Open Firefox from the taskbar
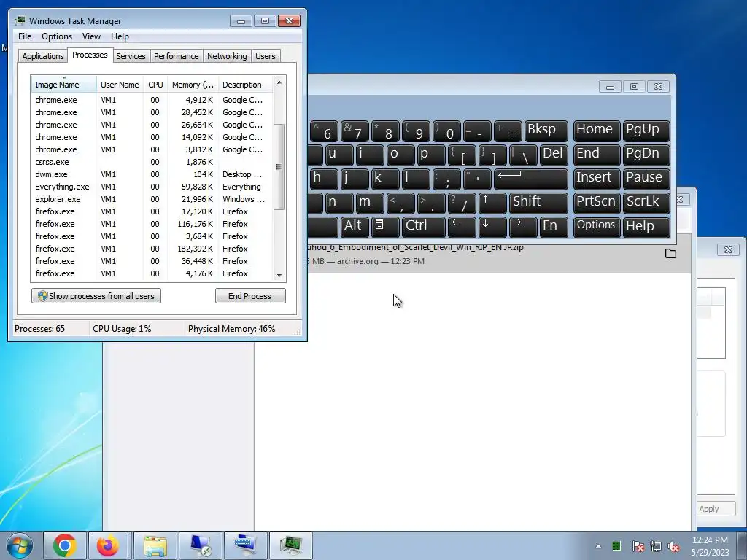This screenshot has height=560, width=747. pyautogui.click(x=108, y=545)
